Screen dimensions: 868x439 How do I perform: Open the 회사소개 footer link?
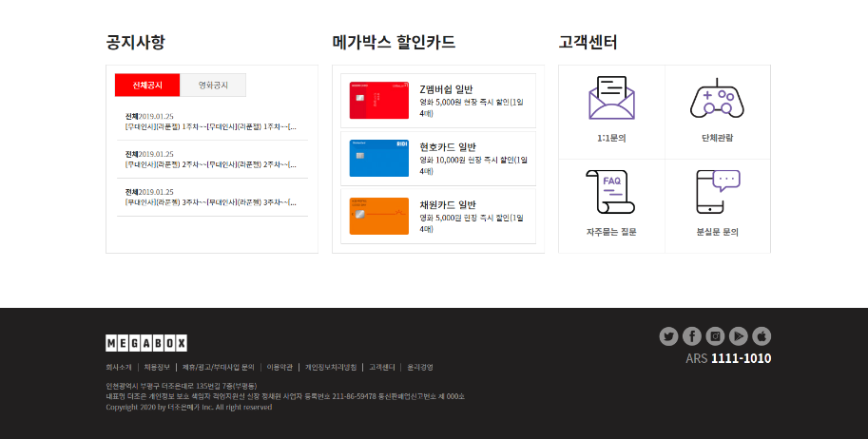coord(119,367)
